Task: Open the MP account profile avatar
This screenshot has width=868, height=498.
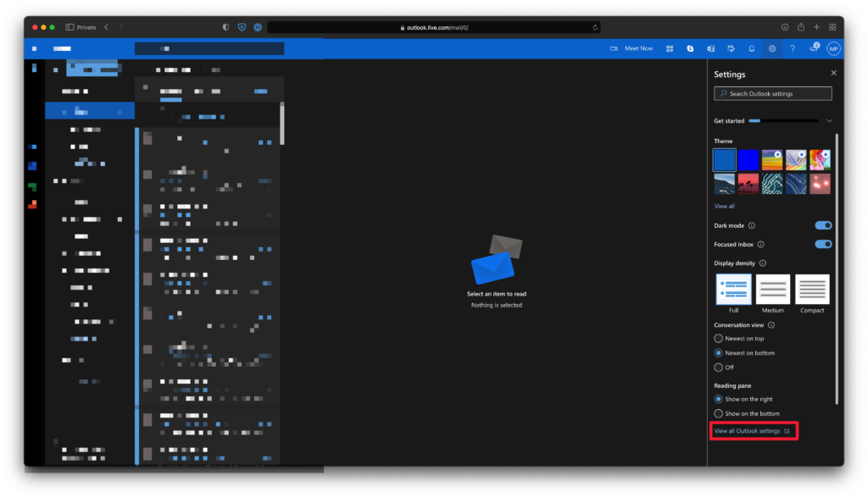Action: (834, 49)
